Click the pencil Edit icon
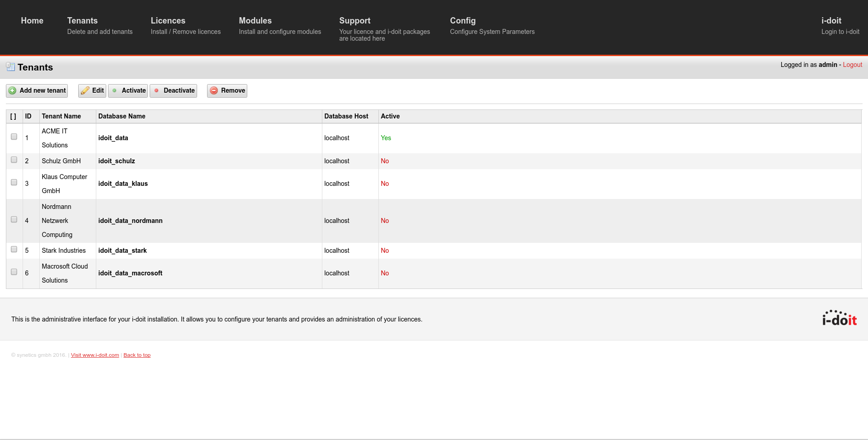868x440 pixels. pyautogui.click(x=85, y=90)
